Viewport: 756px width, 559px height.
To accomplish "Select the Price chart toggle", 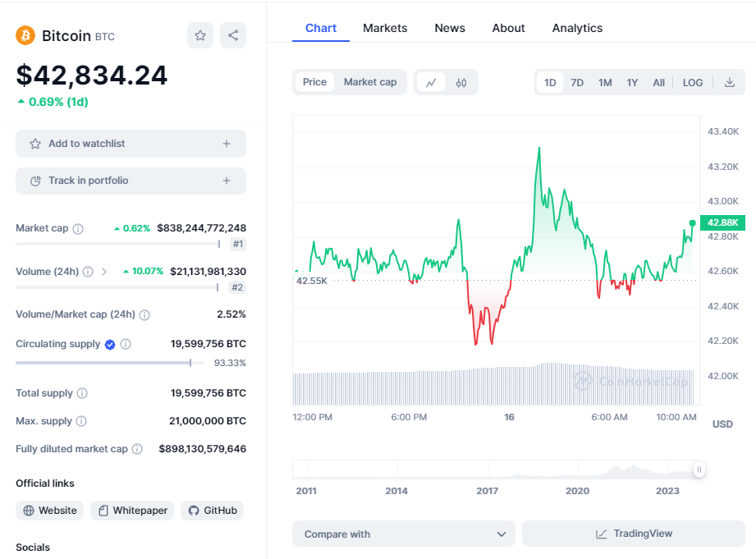I will tap(314, 82).
